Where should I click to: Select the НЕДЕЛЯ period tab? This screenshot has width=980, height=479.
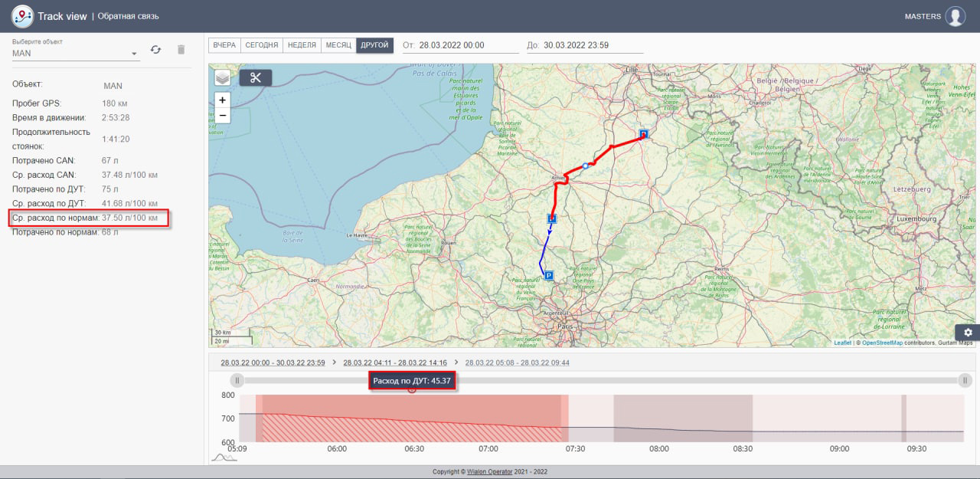[302, 45]
